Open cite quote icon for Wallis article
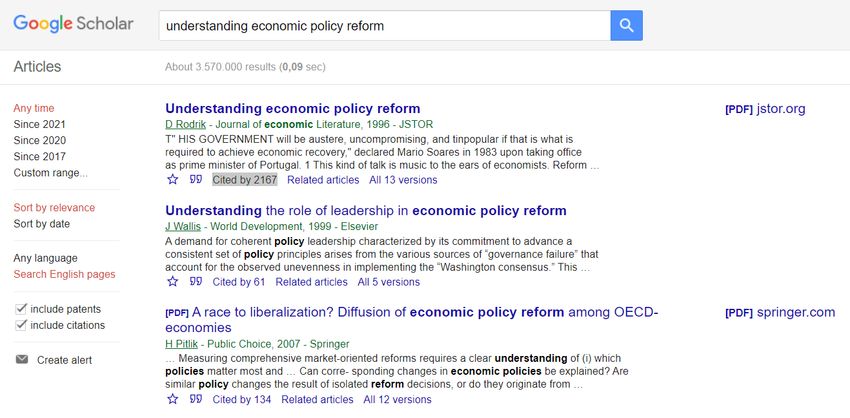850x418 pixels. pyautogui.click(x=196, y=281)
